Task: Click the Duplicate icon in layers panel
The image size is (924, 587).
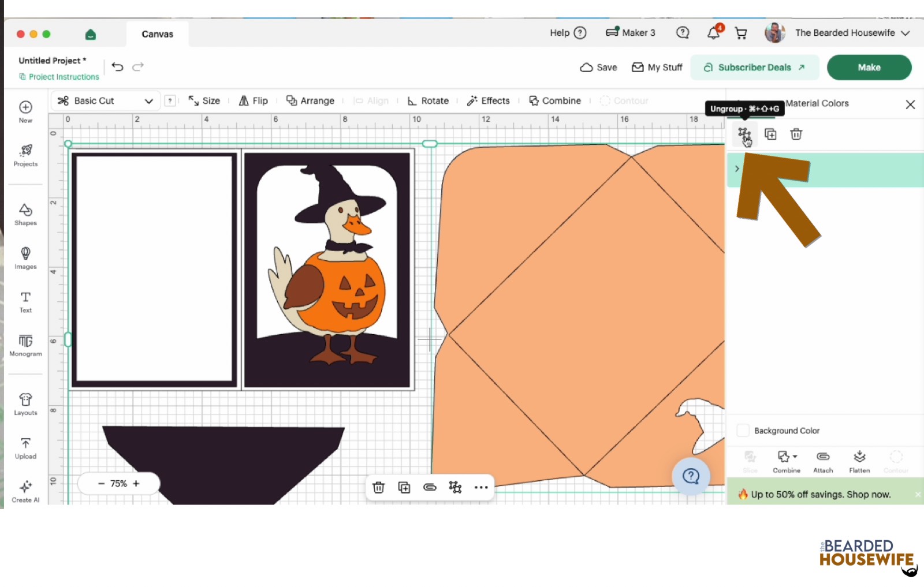Action: pos(770,134)
